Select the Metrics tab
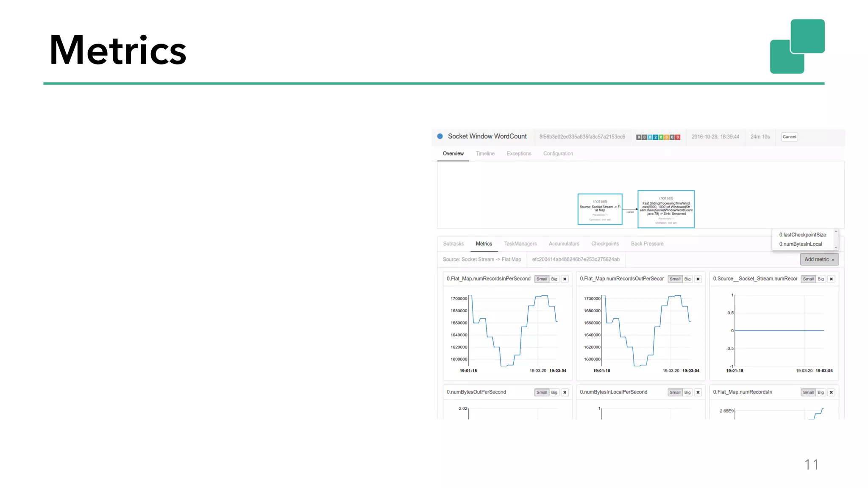 pyautogui.click(x=484, y=244)
